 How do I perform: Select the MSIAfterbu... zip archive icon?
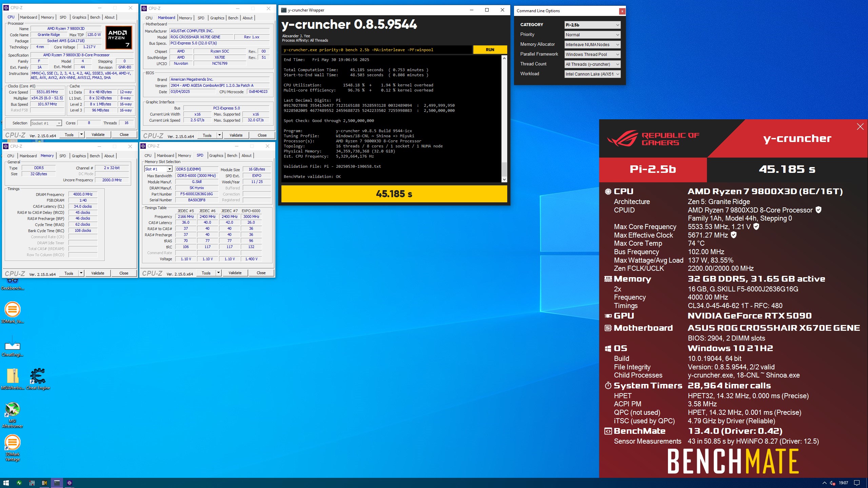[x=13, y=379]
